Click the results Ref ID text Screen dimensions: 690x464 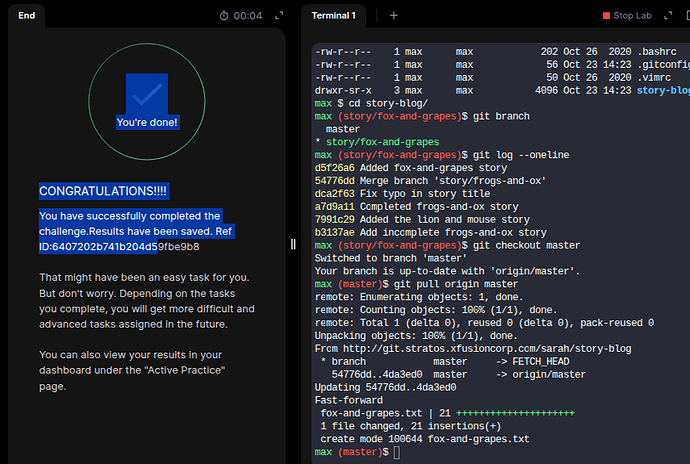119,246
